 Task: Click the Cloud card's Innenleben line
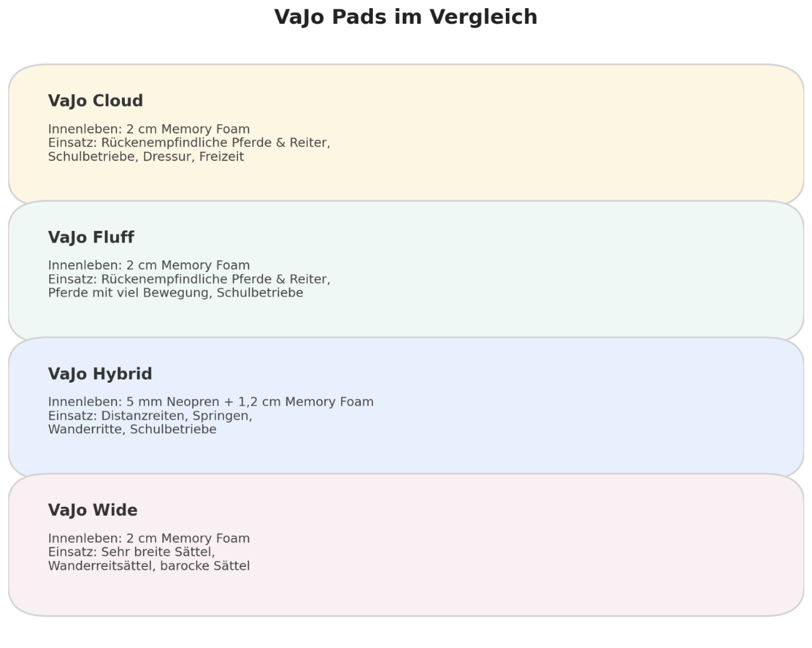coord(149,129)
